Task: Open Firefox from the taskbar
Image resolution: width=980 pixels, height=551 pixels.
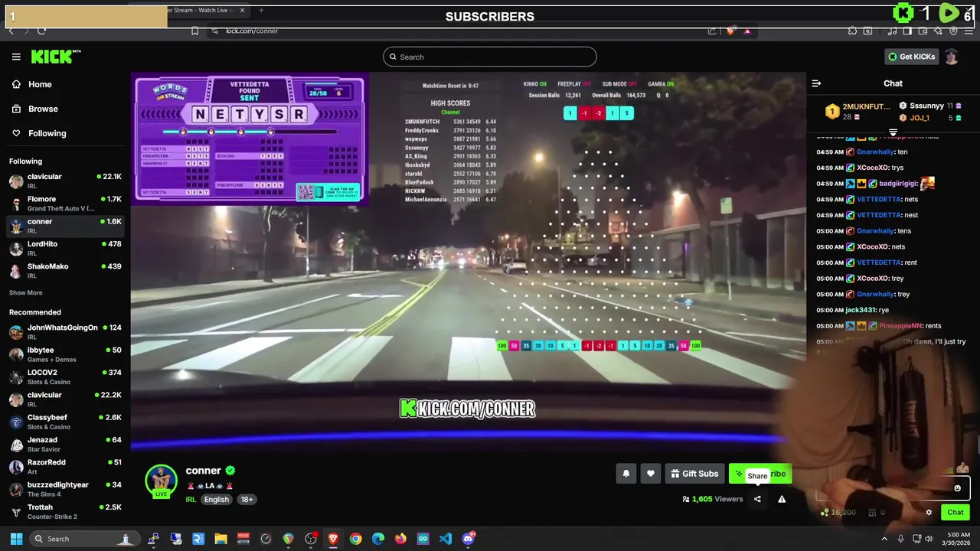Action: point(400,539)
